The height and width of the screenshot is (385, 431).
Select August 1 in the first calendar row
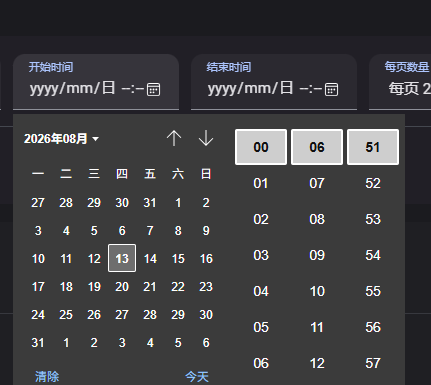(x=178, y=202)
